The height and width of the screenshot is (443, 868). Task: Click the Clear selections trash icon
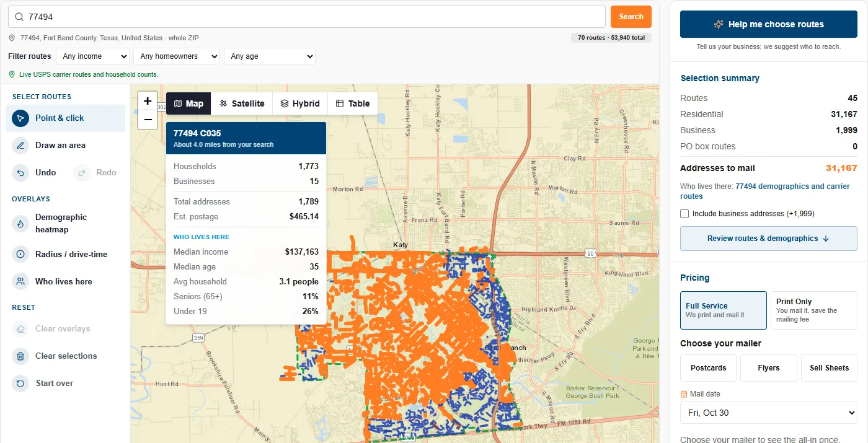pyautogui.click(x=20, y=356)
